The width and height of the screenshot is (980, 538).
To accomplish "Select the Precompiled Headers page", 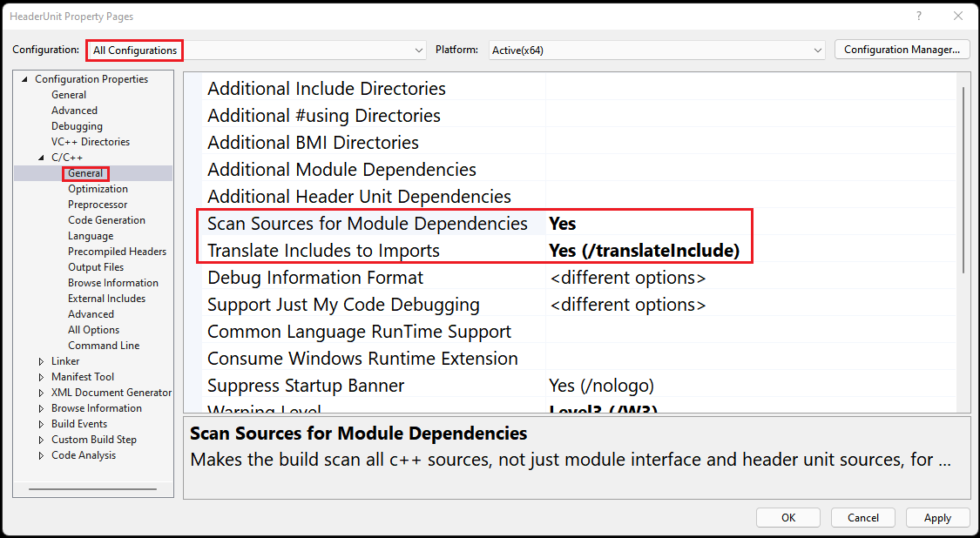I will tap(117, 251).
